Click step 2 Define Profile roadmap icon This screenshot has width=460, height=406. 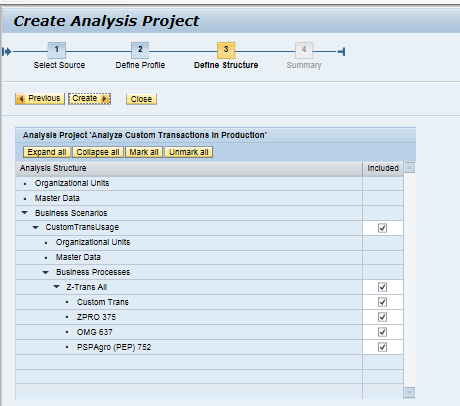140,50
